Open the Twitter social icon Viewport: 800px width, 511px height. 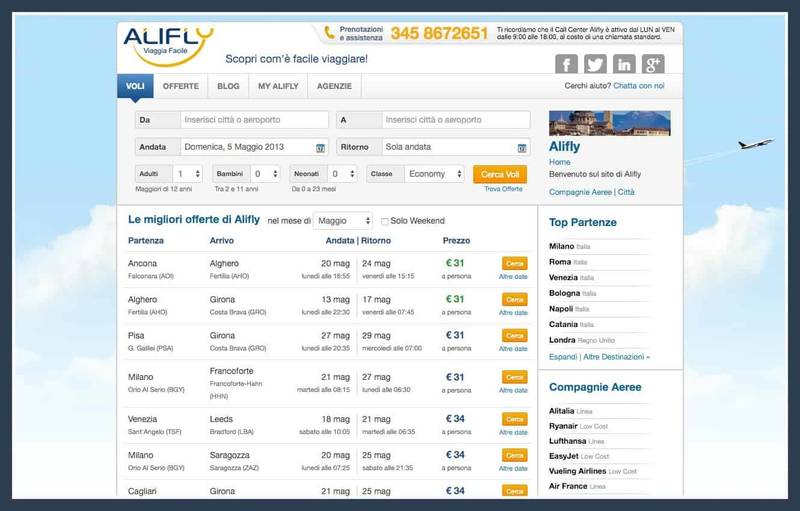point(596,64)
